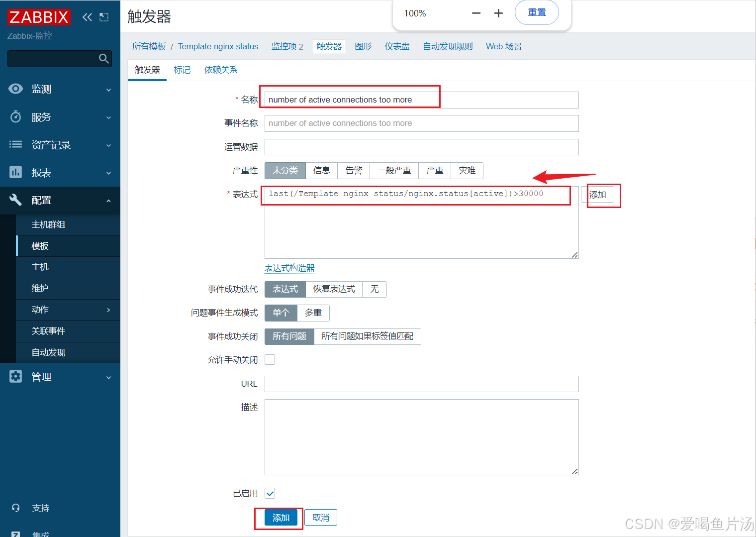The height and width of the screenshot is (537, 756).
Task: Select severity 一般严重
Action: point(394,171)
